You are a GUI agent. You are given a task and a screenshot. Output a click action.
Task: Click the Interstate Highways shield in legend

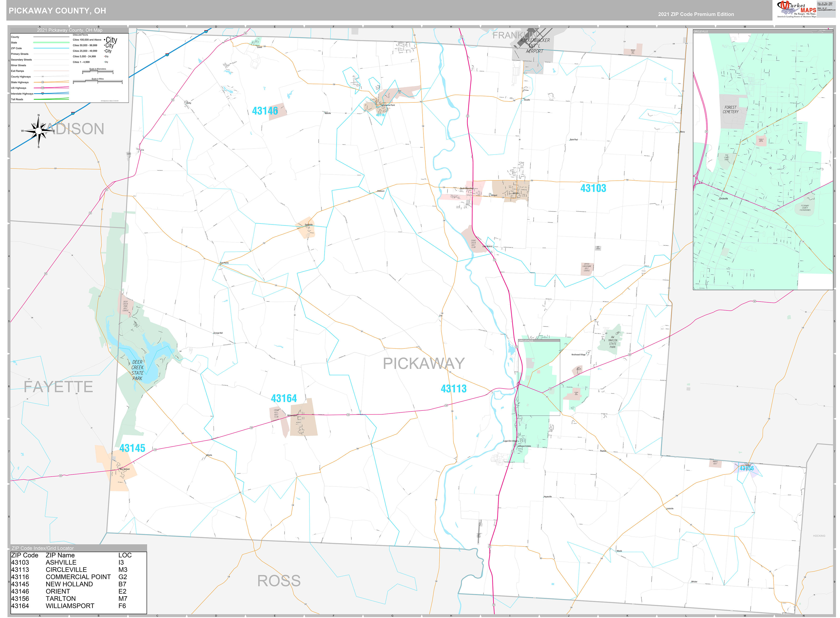pyautogui.click(x=42, y=93)
